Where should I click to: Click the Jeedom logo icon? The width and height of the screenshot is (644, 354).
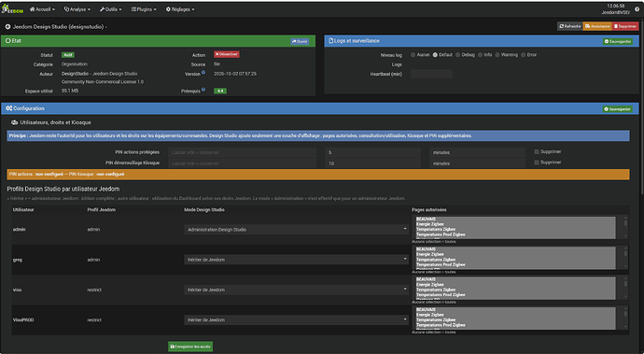tap(12, 9)
